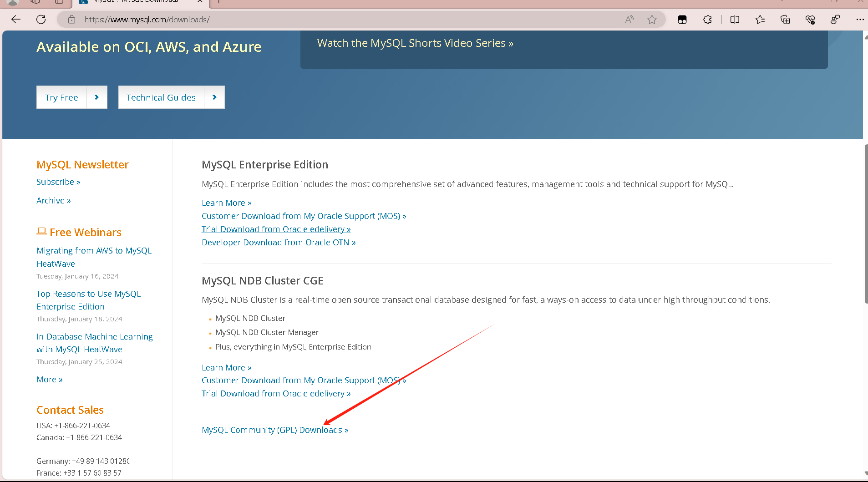Click the MySQL NDB Cluster Manager bullet
868x482 pixels.
pyautogui.click(x=267, y=332)
